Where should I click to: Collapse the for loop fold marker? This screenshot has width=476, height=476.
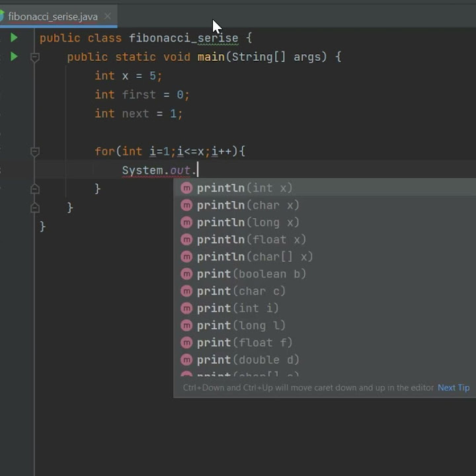click(x=35, y=151)
